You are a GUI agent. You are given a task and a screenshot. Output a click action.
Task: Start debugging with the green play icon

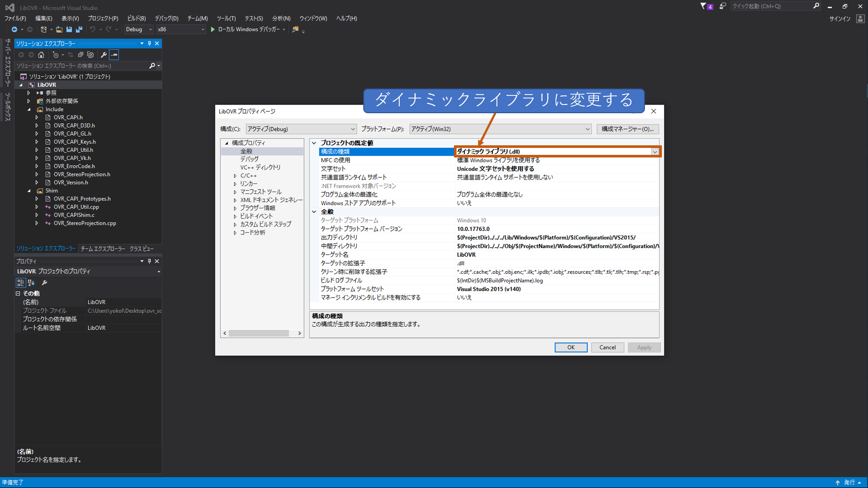click(x=213, y=29)
